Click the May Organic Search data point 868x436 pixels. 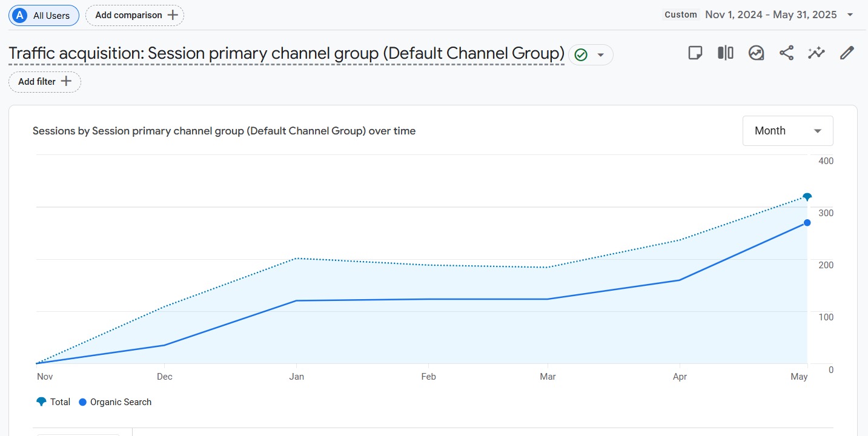[807, 223]
